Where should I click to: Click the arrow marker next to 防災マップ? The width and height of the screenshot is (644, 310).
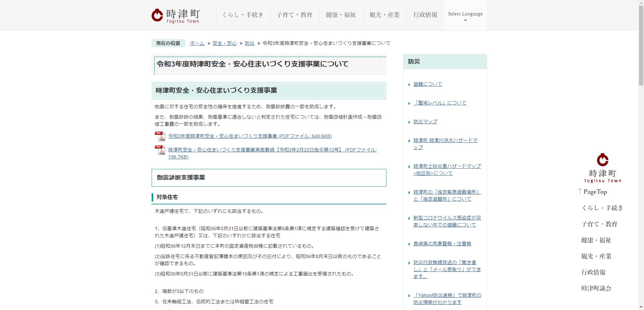(409, 122)
